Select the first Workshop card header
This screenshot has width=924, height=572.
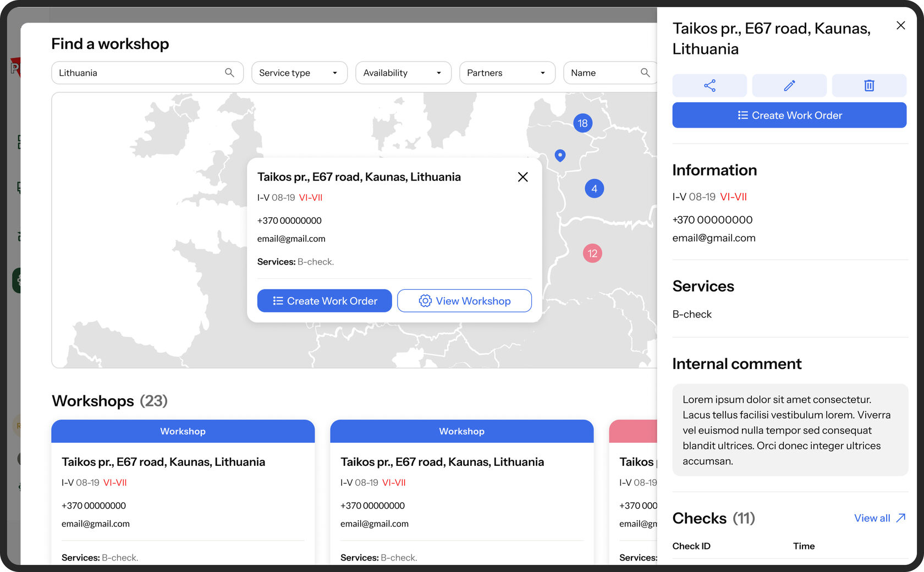coord(183,431)
